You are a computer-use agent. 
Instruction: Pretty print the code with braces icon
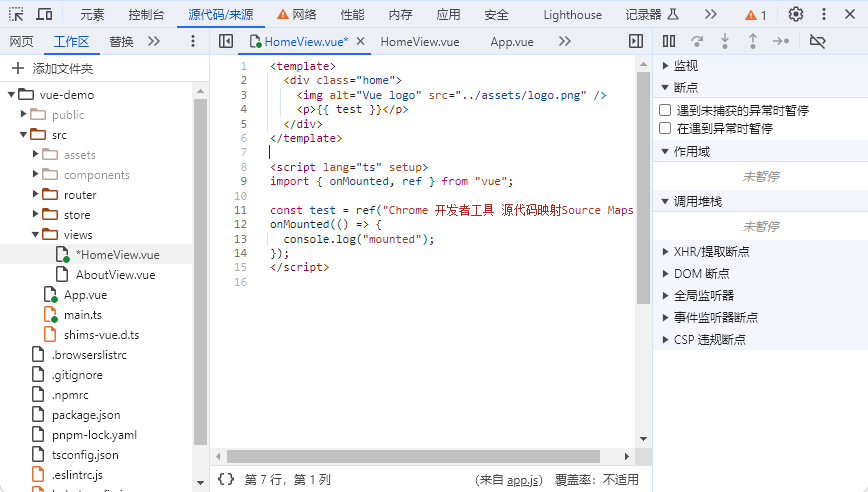pyautogui.click(x=226, y=479)
